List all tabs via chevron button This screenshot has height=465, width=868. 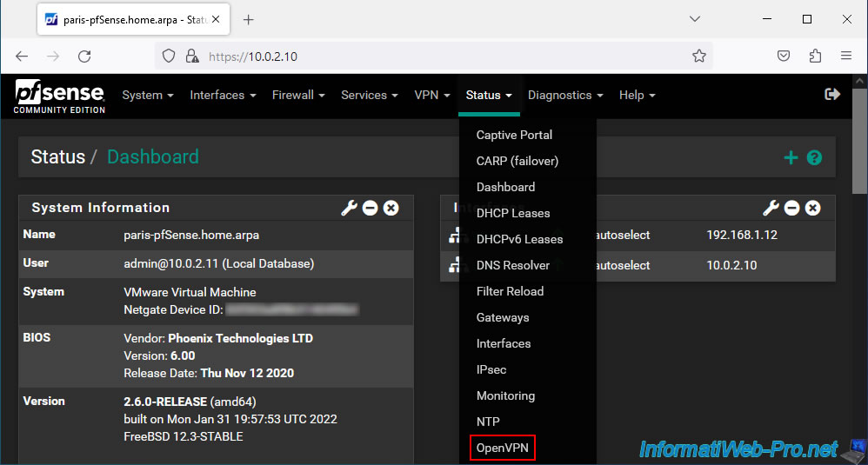click(x=695, y=19)
